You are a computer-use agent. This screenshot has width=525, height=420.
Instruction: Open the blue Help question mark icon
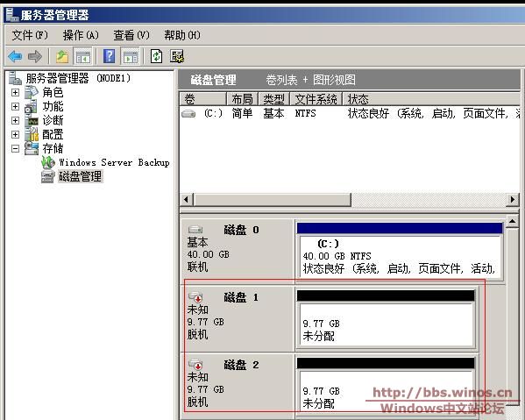(110, 56)
